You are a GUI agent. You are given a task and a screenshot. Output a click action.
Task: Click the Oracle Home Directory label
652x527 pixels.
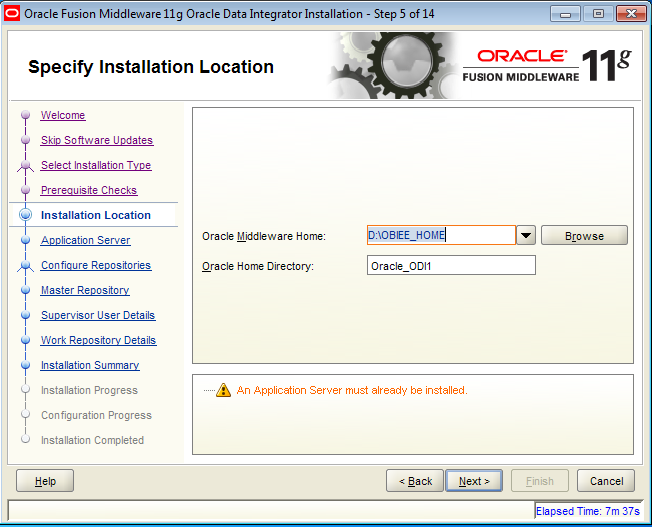pos(258,266)
